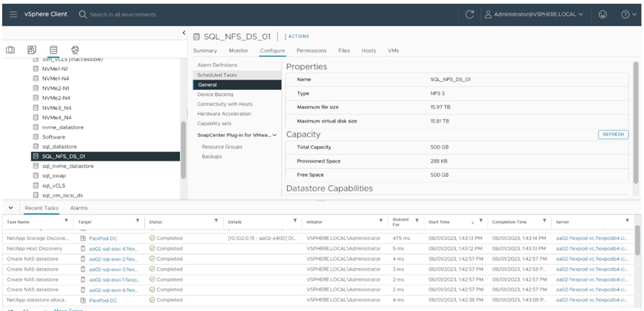
Task: Open aa02-sql-esxi-2 host target link
Action: (114, 259)
